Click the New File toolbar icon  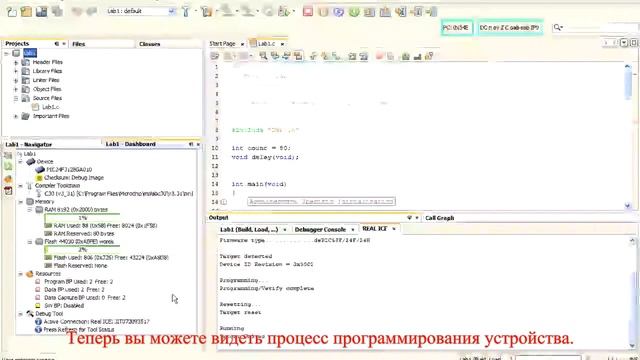click(x=12, y=11)
